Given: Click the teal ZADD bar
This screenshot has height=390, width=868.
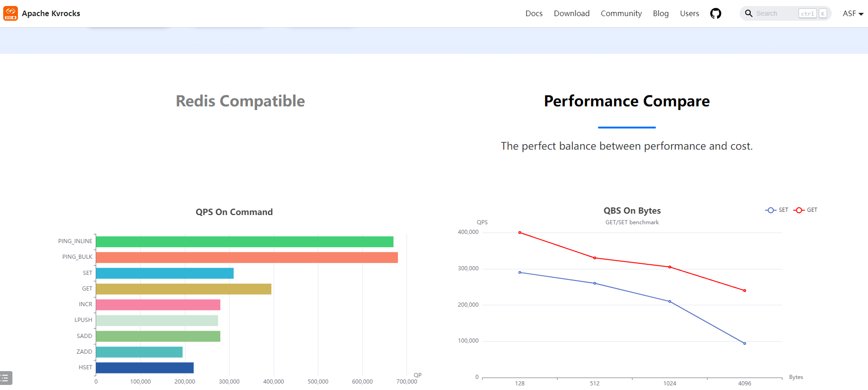Looking at the screenshot, I should pyautogui.click(x=139, y=352).
